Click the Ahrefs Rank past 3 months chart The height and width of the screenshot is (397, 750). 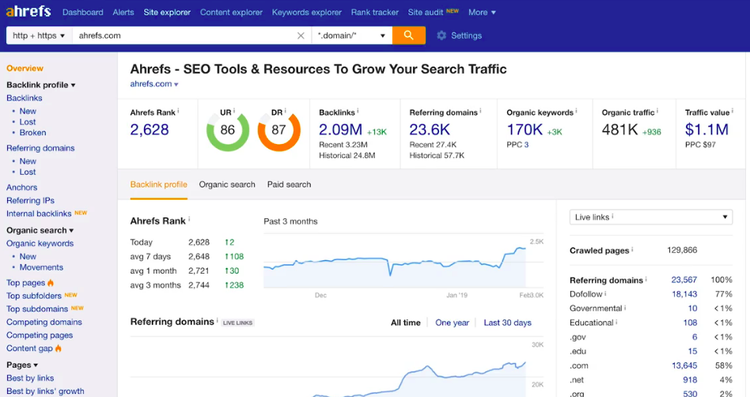(403, 262)
